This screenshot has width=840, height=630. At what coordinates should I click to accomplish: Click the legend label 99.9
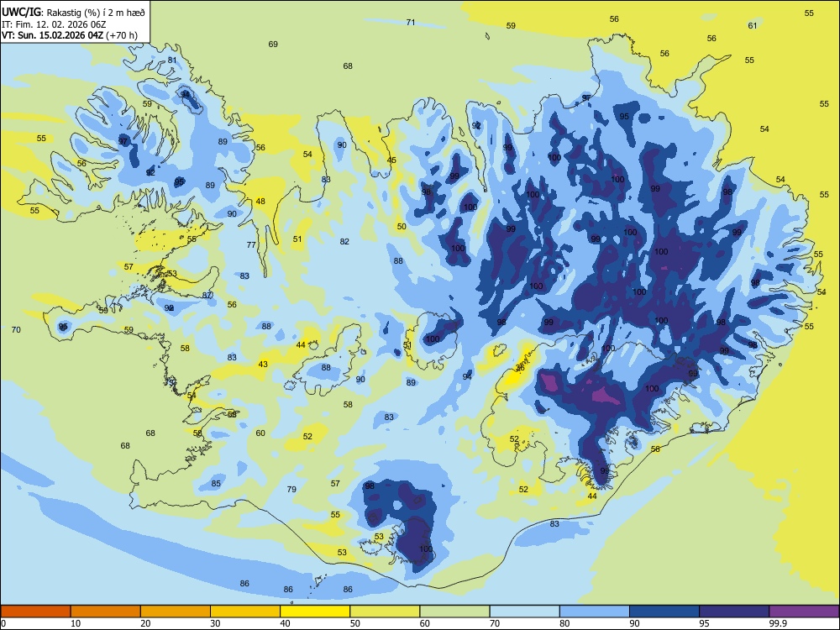tap(778, 623)
